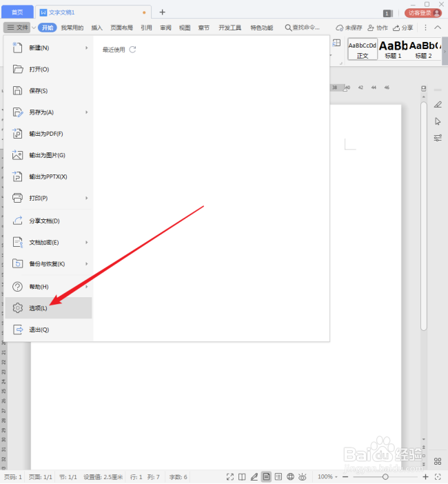Screen dimensions: 448x484
Task: Toggle the eye protection mode icon
Action: (x=303, y=477)
